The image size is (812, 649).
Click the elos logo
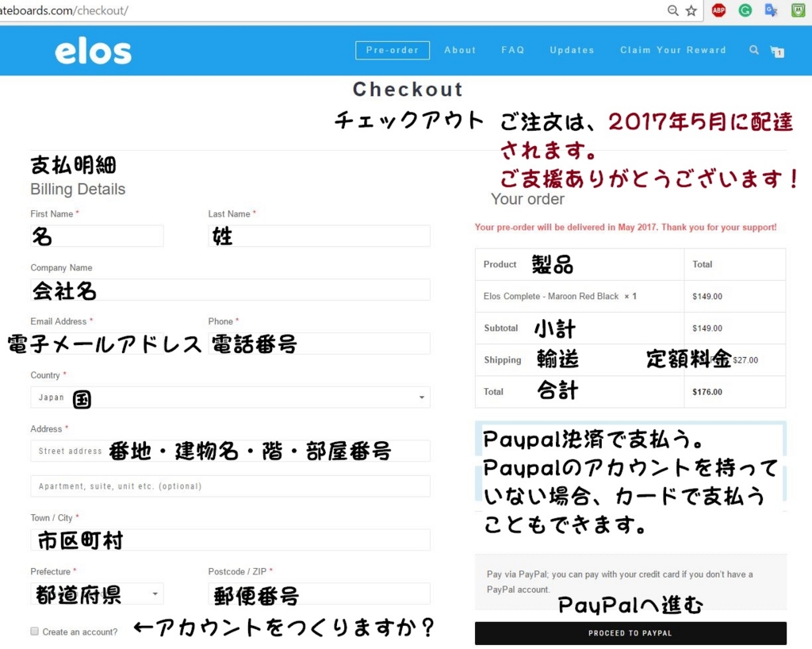click(x=94, y=52)
